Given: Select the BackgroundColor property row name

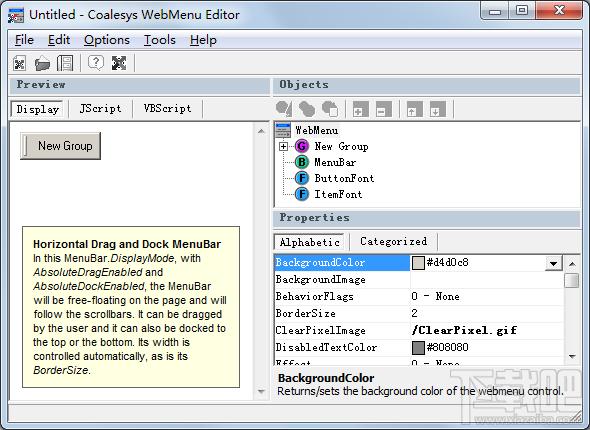Looking at the screenshot, I should [342, 263].
